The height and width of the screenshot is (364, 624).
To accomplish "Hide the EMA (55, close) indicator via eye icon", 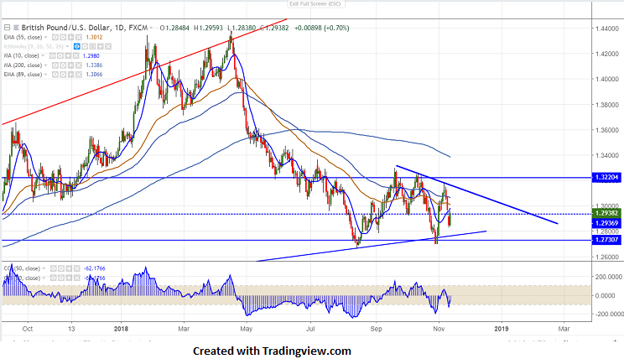I will [55, 38].
